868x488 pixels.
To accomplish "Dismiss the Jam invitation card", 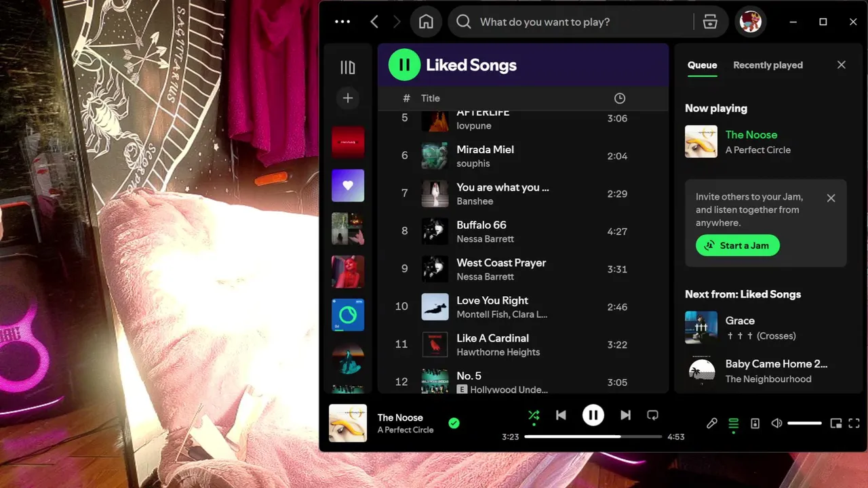I will click(831, 198).
